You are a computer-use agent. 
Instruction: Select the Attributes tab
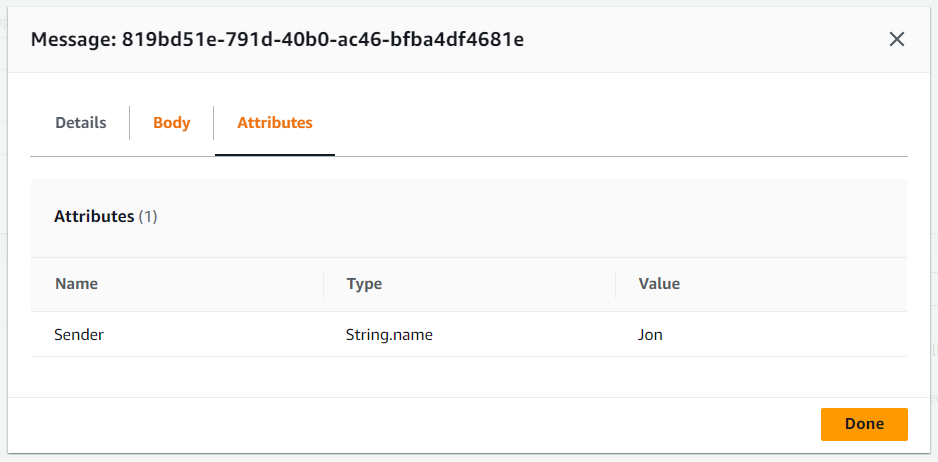coord(274,123)
